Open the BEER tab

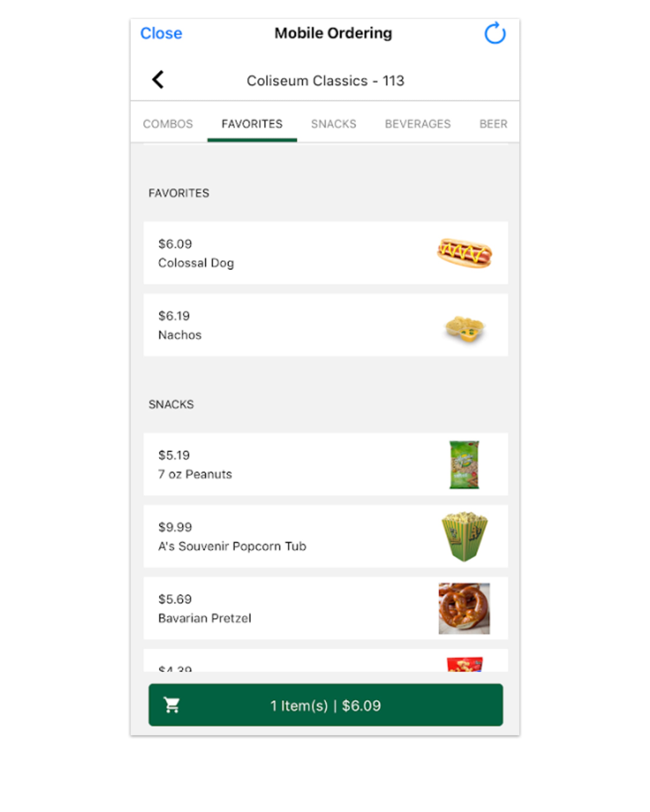click(x=493, y=124)
